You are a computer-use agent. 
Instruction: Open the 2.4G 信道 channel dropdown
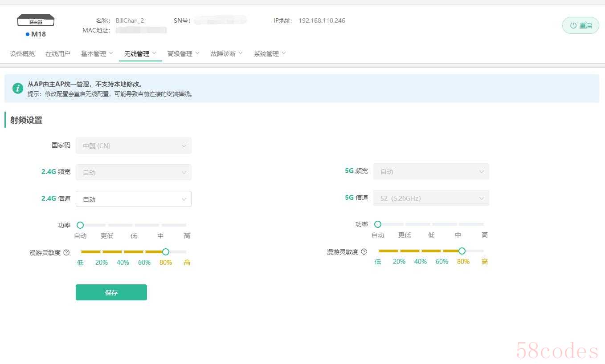pos(133,199)
